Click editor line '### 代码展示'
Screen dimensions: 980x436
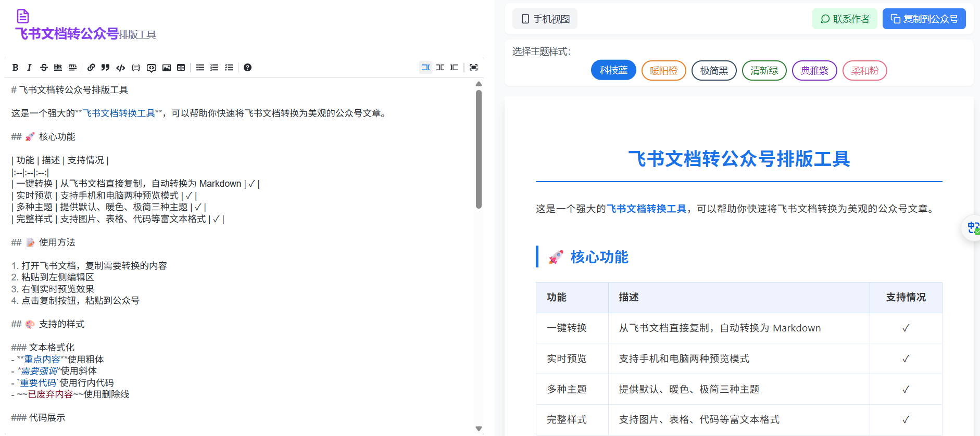click(39, 418)
